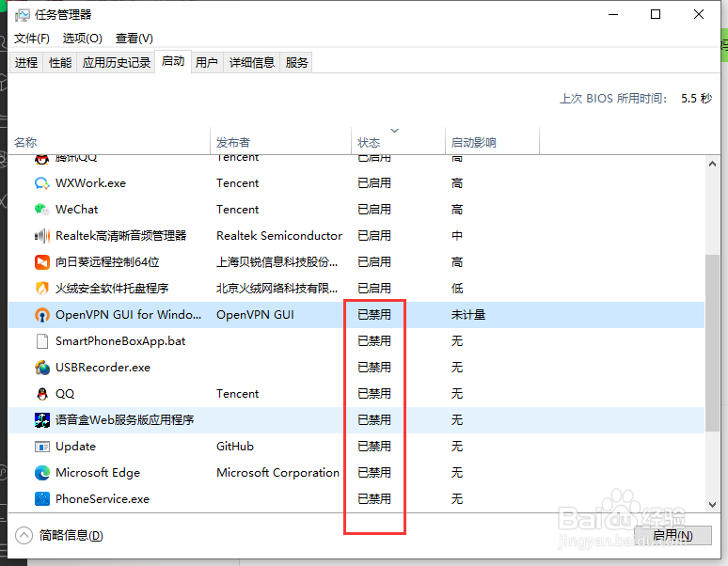Select the USBRecorder.exe row name
The width and height of the screenshot is (728, 566).
pyautogui.click(x=103, y=368)
